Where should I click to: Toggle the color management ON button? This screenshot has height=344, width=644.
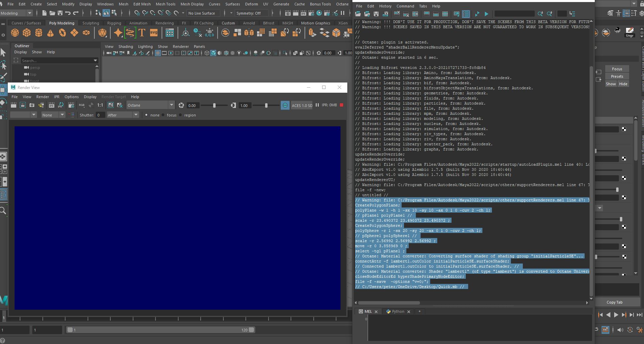(285, 105)
